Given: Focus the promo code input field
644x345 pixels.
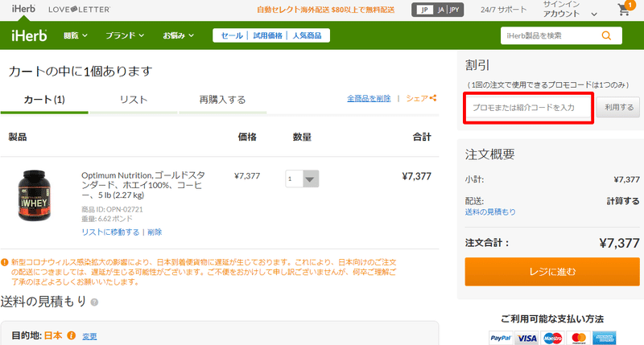Looking at the screenshot, I should click(528, 108).
